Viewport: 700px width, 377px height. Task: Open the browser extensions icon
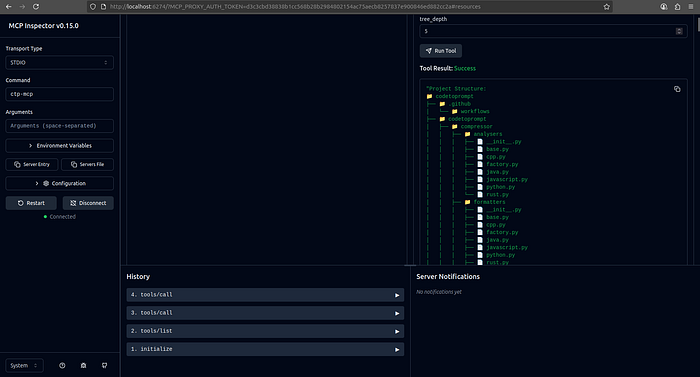click(677, 7)
